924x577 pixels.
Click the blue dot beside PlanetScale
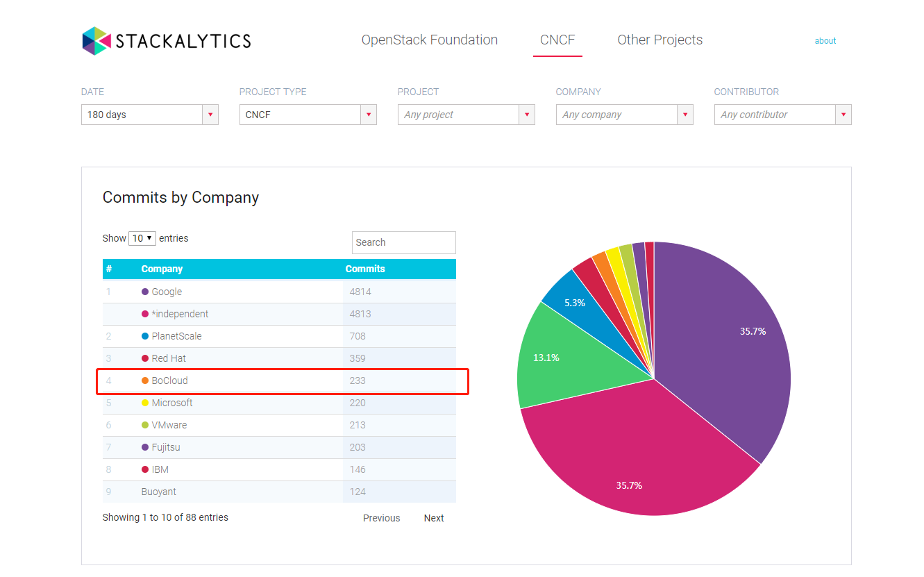145,336
